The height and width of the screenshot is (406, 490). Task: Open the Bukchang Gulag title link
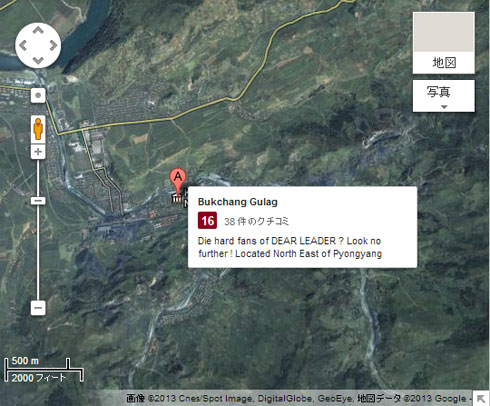pos(238,202)
